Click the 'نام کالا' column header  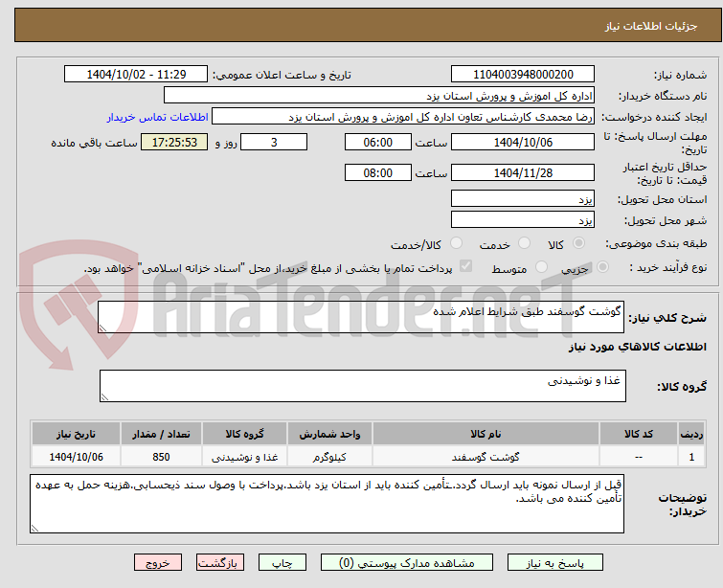click(x=486, y=434)
